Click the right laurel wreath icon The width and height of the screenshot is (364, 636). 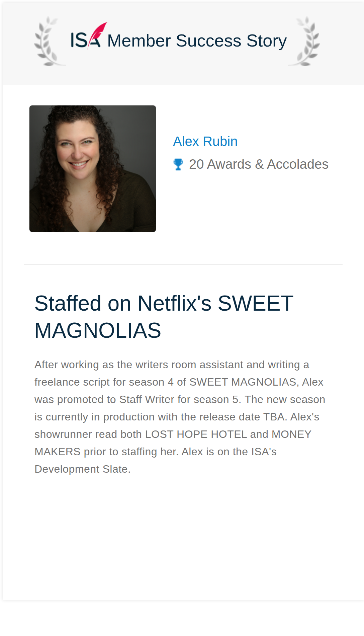pyautogui.click(x=305, y=42)
